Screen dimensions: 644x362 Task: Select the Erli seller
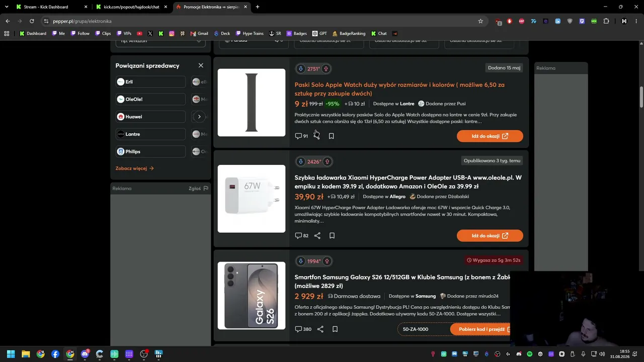150,82
